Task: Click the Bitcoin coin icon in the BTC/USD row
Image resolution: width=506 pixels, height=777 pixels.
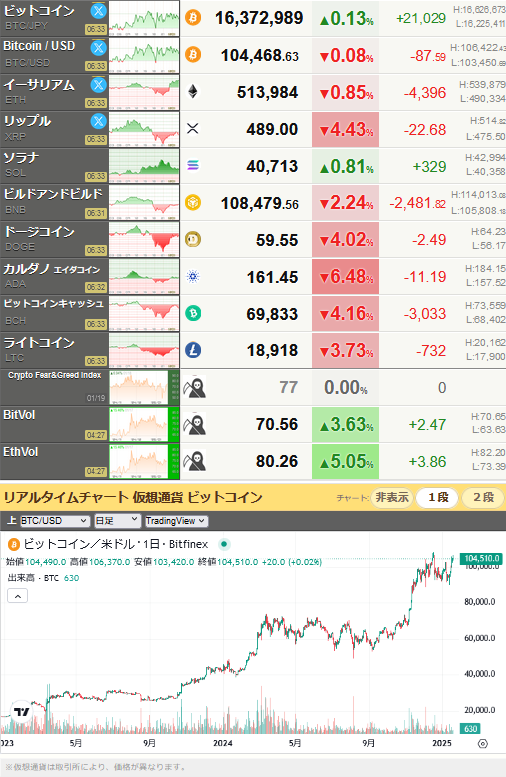Action: [193, 54]
